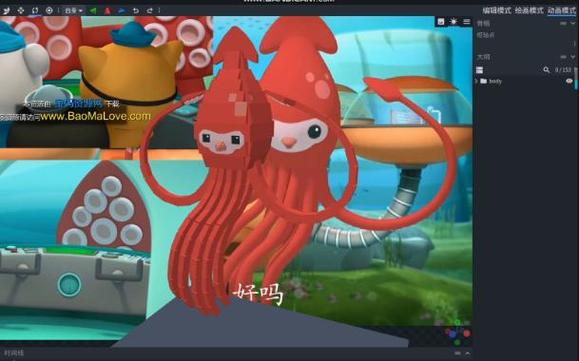The image size is (579, 361).
Task: Select the Pivot target tool
Action: point(49,11)
